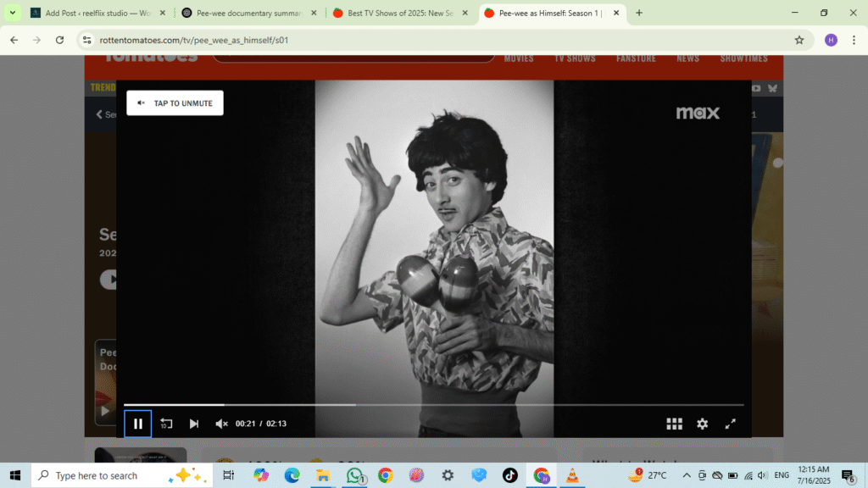The height and width of the screenshot is (488, 868).
Task: Close the Pee-wee as Himself tab
Action: click(616, 13)
